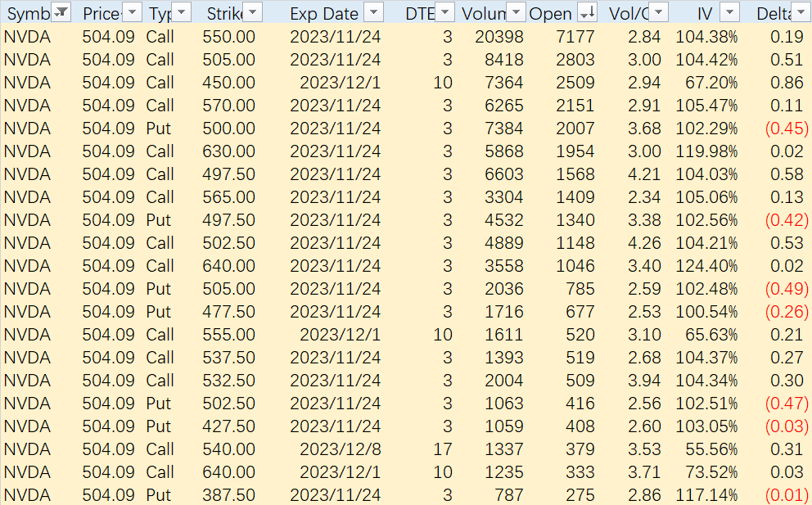Viewport: 812px width, 505px height.
Task: Select red delta cell (0.45)
Action: (787, 128)
